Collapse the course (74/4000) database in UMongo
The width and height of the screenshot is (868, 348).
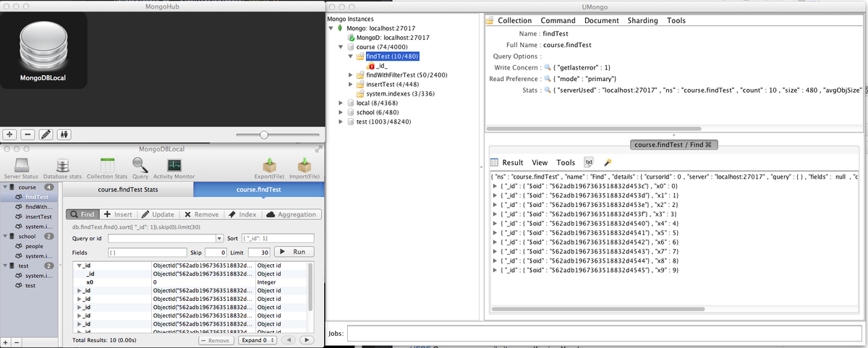pos(341,46)
